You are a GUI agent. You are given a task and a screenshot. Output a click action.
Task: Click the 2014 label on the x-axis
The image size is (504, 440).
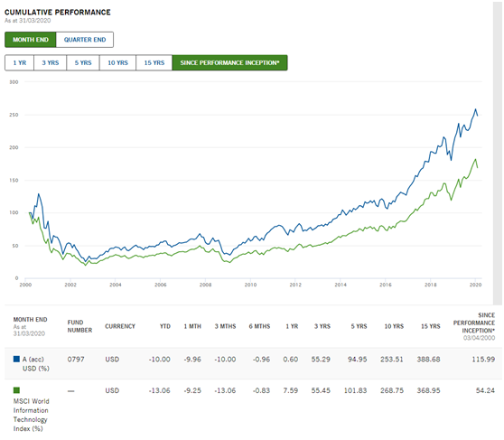tap(341, 285)
